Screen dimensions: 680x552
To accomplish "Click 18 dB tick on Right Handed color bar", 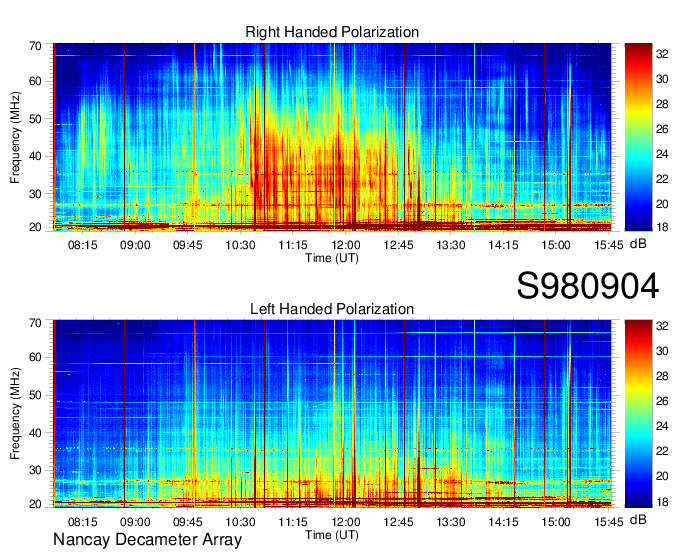I will [662, 227].
